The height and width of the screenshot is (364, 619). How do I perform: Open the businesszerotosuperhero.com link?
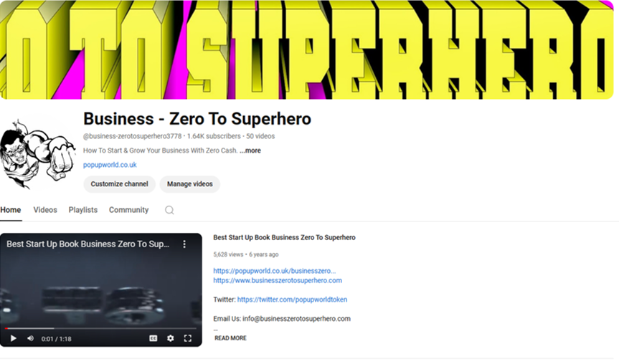coord(278,280)
